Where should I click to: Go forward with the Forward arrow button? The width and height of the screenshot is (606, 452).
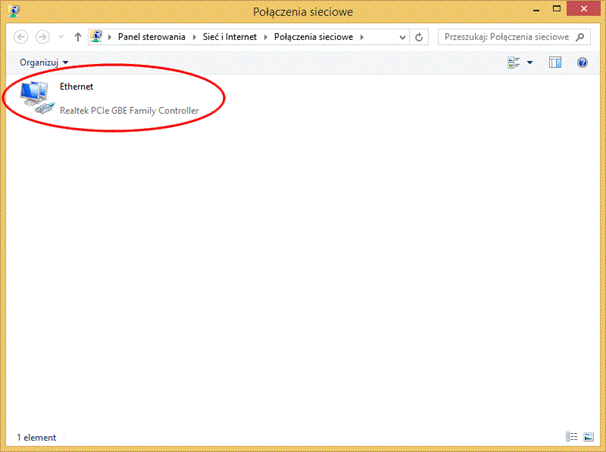tap(43, 37)
